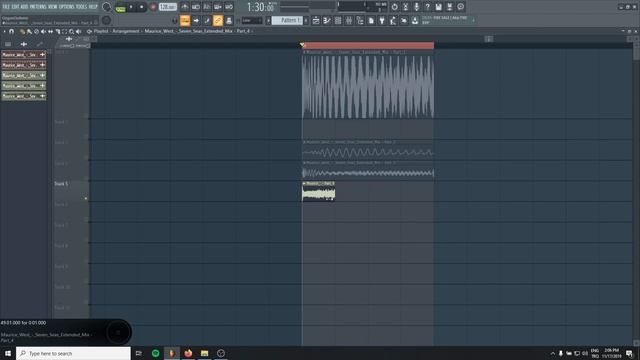The image size is (640, 360).
Task: Toggle the orange typing keyboard button
Action: (185, 20)
